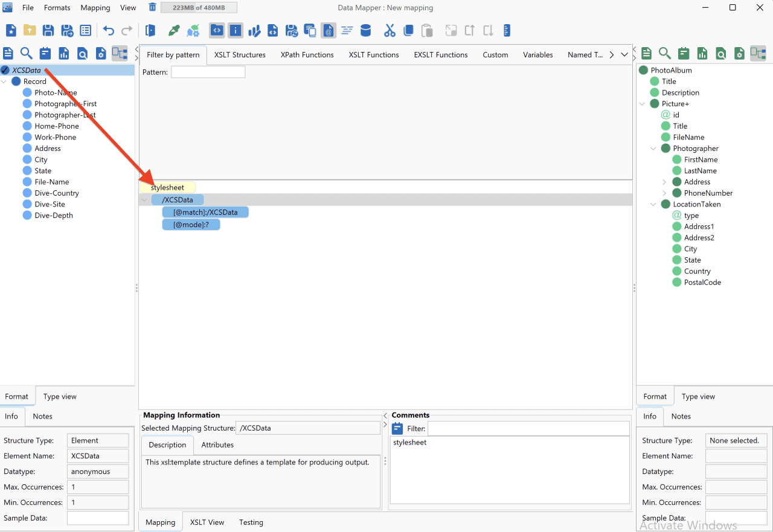Open the left panel Type view tab
Image resolution: width=773 pixels, height=532 pixels.
tap(60, 397)
